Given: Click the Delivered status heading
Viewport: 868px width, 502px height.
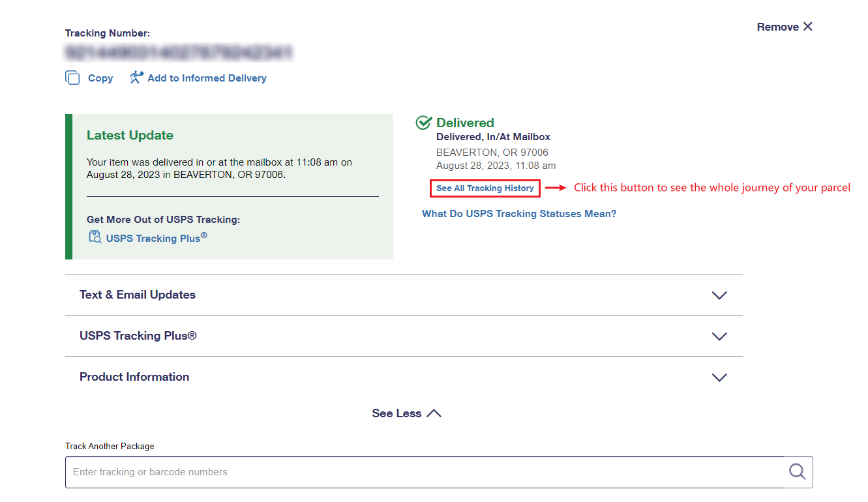Looking at the screenshot, I should coord(465,123).
